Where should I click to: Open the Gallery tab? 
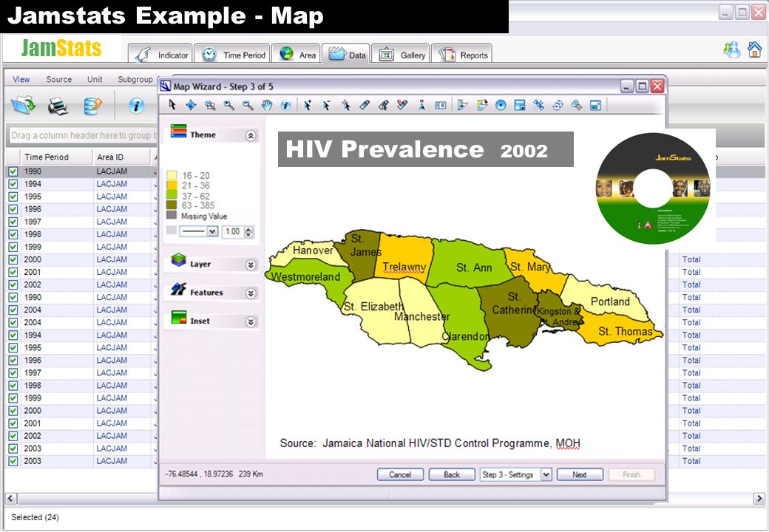[401, 55]
